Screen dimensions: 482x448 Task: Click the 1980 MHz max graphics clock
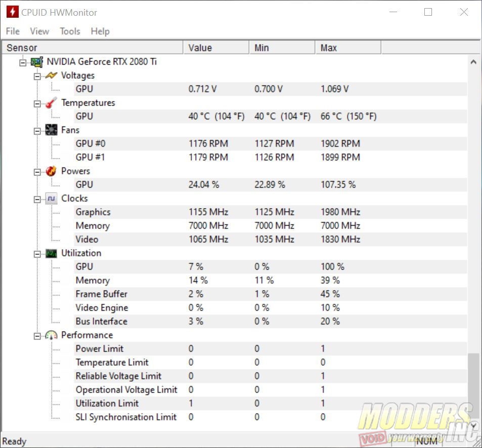pyautogui.click(x=340, y=212)
